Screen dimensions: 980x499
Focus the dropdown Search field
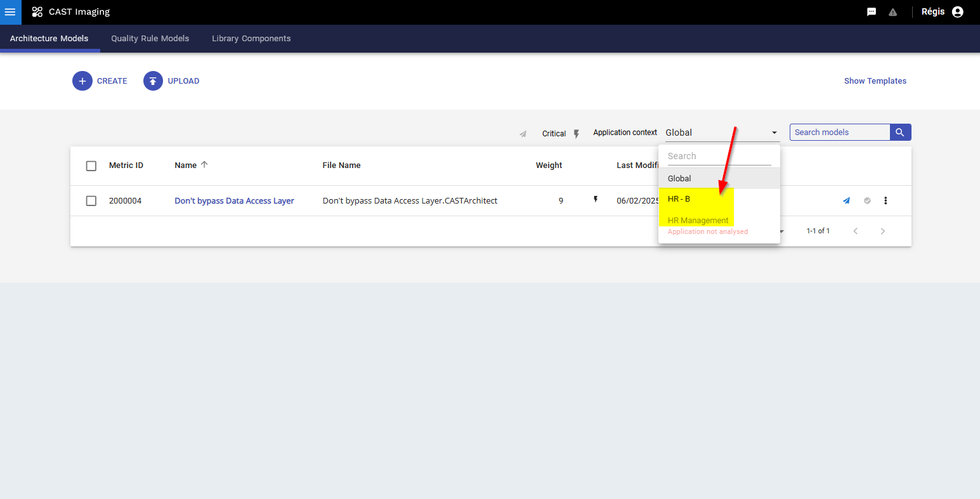coord(719,156)
